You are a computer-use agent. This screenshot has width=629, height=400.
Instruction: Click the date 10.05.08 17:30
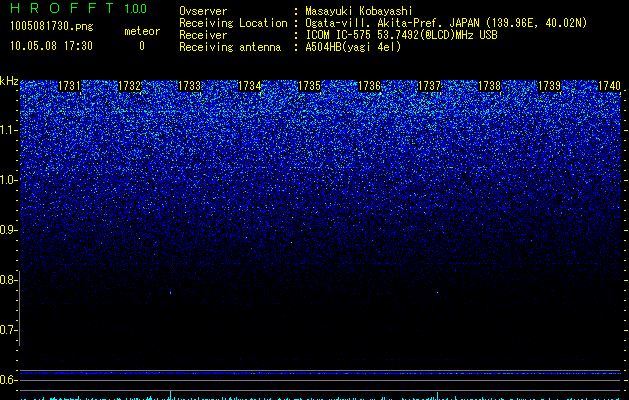click(51, 46)
